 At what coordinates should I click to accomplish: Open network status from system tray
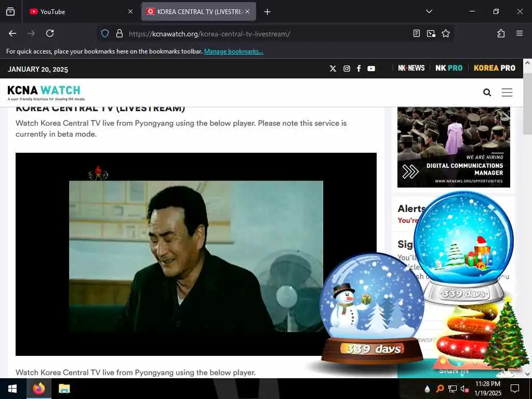[x=453, y=389]
